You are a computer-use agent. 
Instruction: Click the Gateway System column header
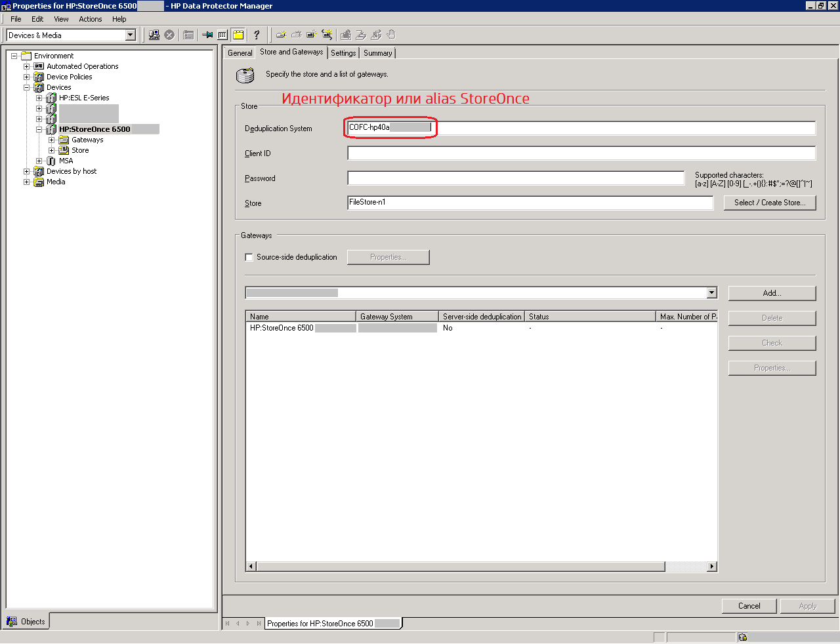(x=397, y=316)
